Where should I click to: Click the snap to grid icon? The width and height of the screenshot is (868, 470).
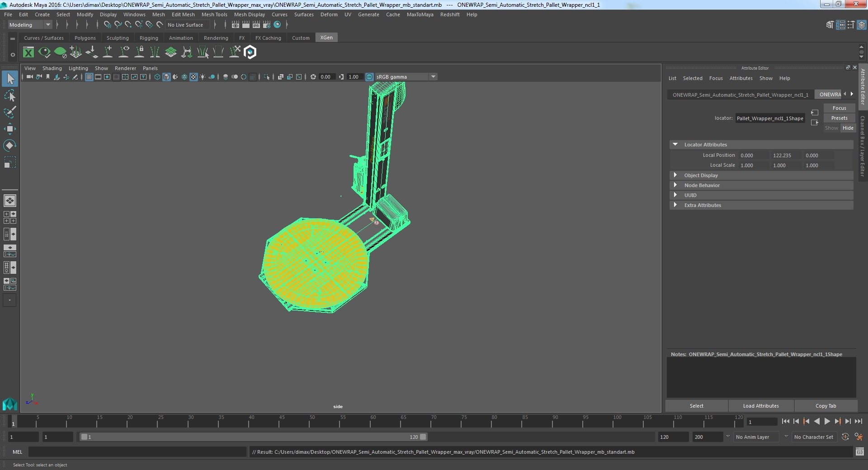pos(108,25)
